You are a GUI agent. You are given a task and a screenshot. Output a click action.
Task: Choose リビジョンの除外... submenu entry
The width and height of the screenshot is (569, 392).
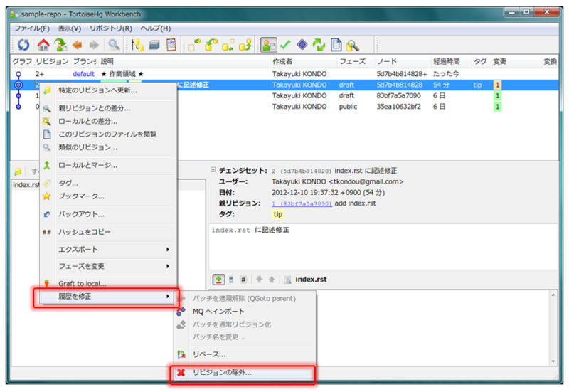click(x=244, y=372)
